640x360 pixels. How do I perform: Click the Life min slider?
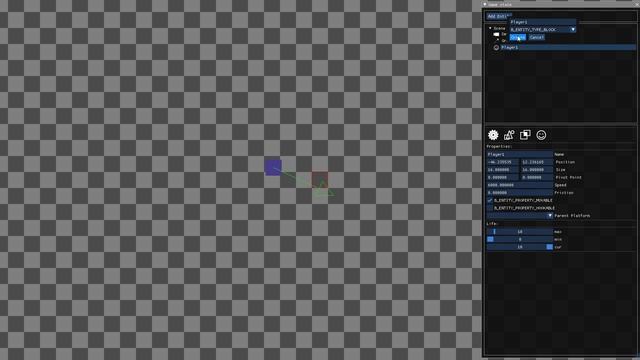click(x=520, y=239)
